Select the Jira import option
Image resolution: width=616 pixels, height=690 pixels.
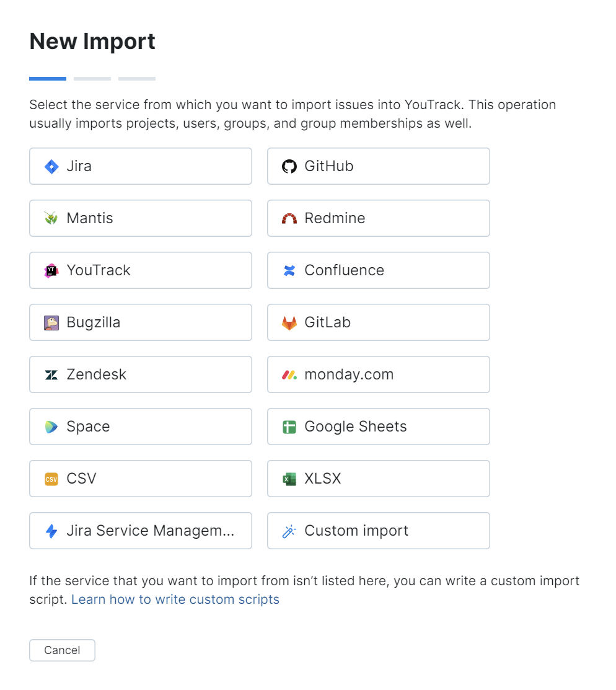click(140, 166)
